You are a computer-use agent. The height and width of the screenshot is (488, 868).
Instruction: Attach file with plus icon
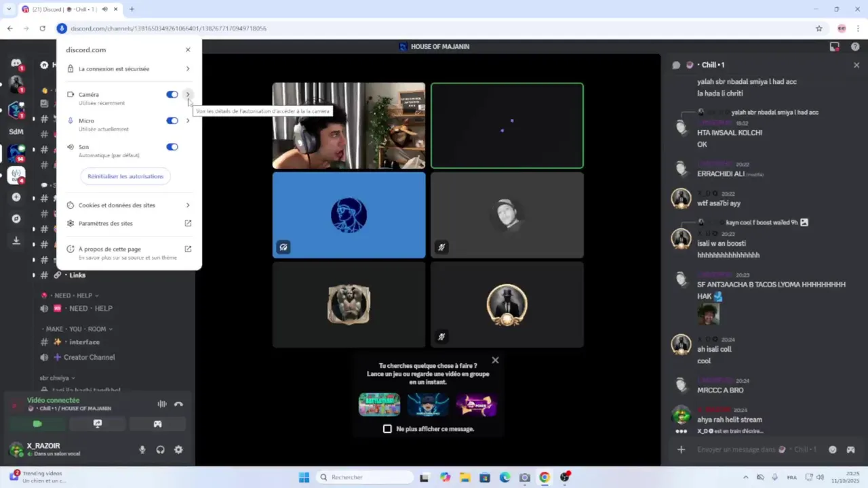tap(682, 449)
